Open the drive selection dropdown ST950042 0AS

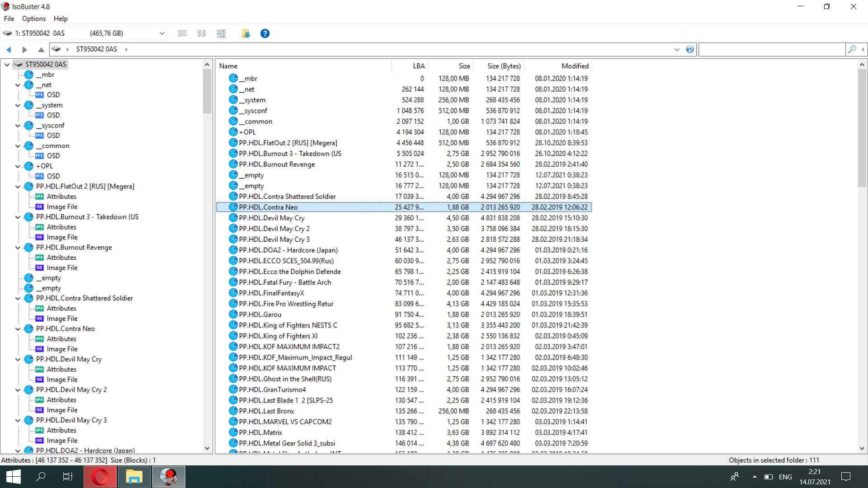coord(162,33)
